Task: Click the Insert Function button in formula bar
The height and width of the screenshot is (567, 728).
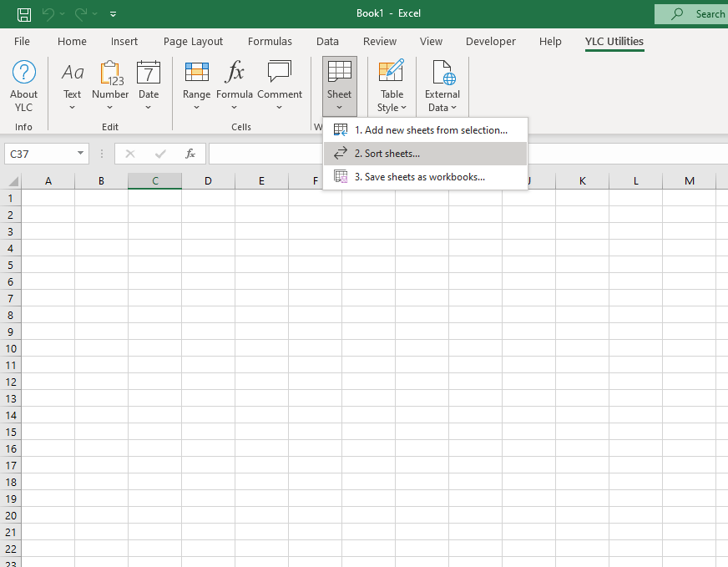Action: click(190, 154)
